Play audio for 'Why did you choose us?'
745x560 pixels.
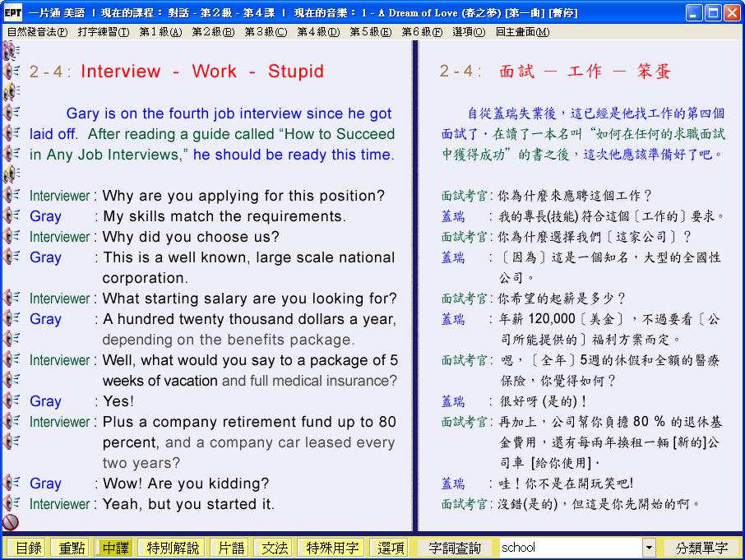click(x=12, y=236)
